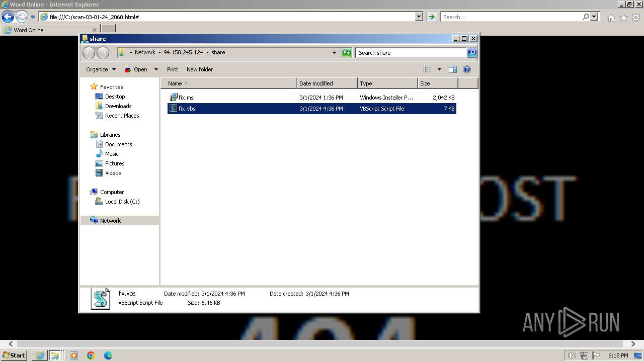Image resolution: width=644 pixels, height=362 pixels.
Task: Click the Search share input field
Action: 411,52
